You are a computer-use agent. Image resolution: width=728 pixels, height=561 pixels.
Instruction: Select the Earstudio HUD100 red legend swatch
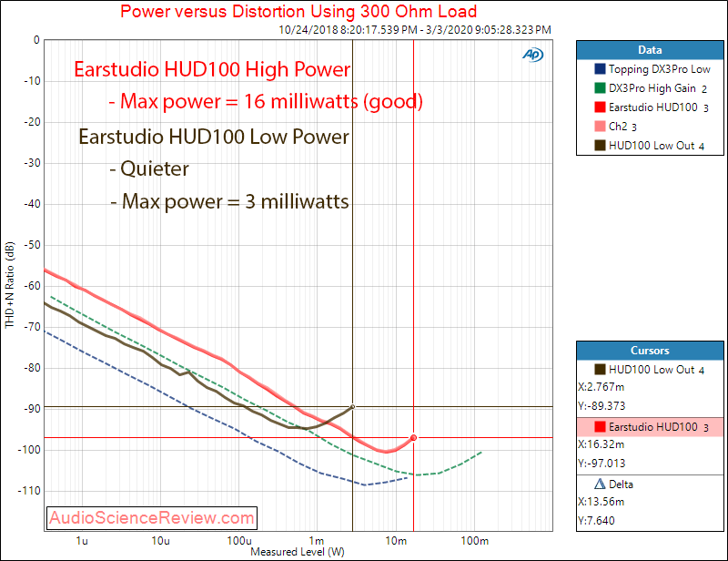click(x=600, y=107)
